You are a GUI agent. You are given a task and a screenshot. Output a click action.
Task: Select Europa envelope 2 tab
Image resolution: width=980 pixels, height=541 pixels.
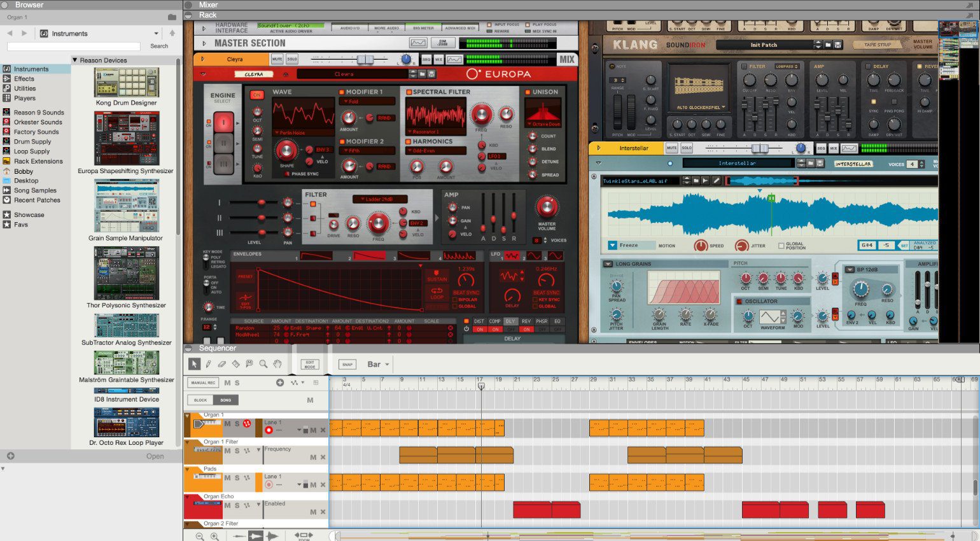pos(370,256)
